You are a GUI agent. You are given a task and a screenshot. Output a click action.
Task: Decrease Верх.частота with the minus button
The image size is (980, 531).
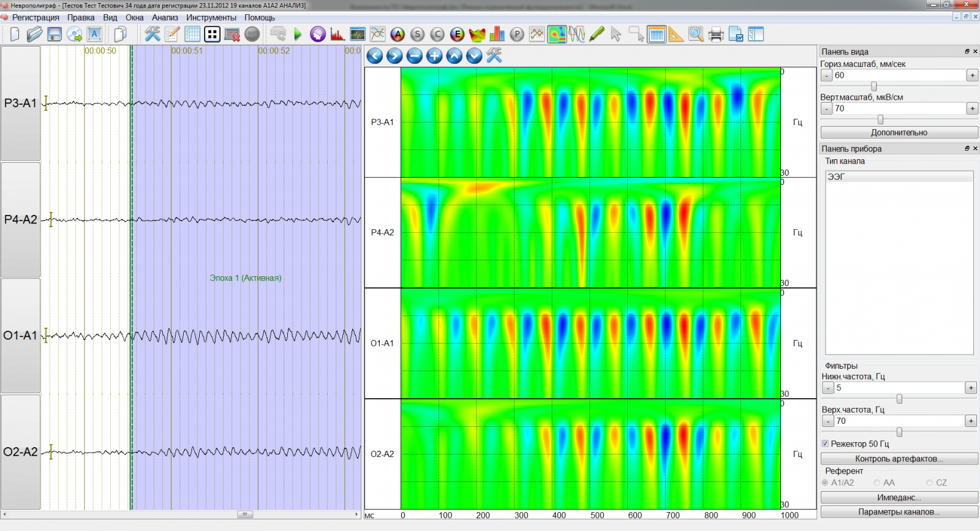point(827,421)
